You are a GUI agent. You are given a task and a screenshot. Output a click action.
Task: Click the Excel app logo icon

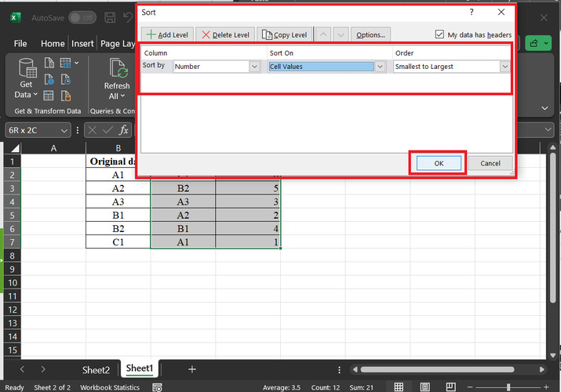[x=16, y=17]
